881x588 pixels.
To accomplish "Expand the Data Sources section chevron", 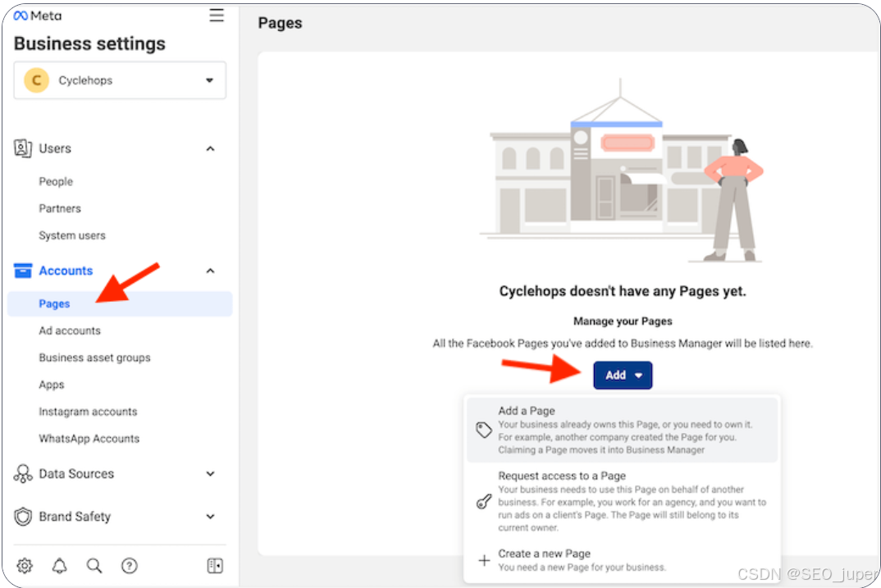I will [210, 474].
